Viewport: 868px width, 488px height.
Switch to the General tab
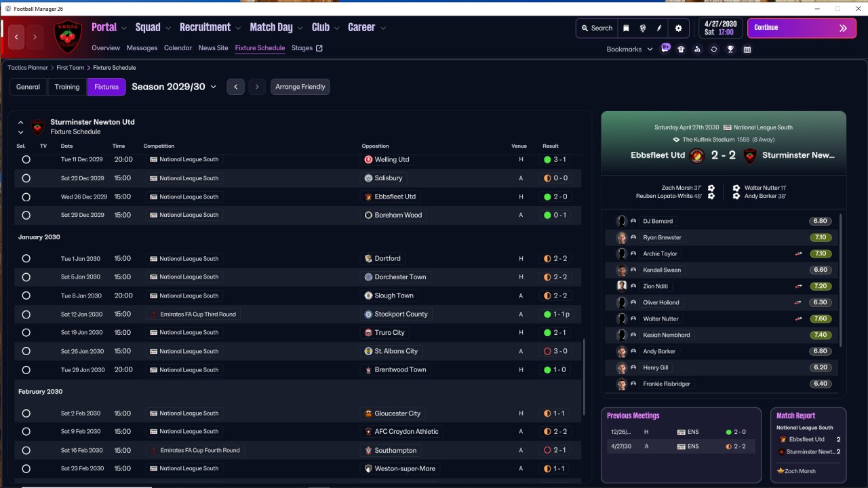tap(28, 87)
